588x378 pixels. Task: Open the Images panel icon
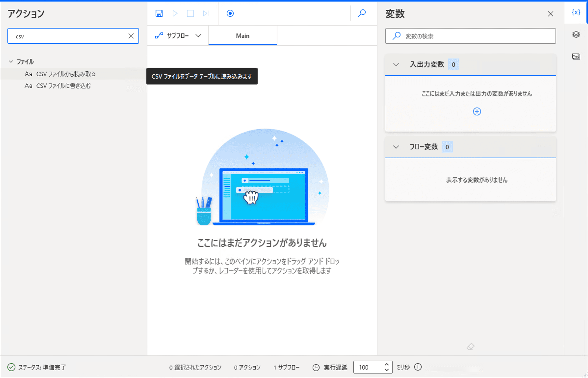tap(576, 56)
